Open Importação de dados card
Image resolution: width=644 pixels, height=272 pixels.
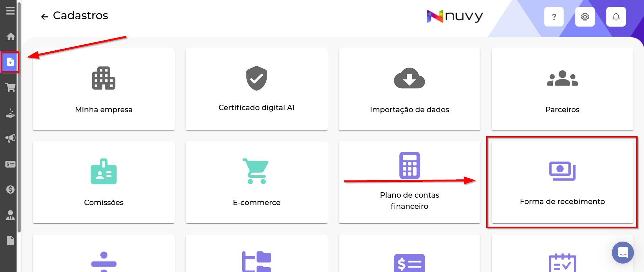click(409, 89)
